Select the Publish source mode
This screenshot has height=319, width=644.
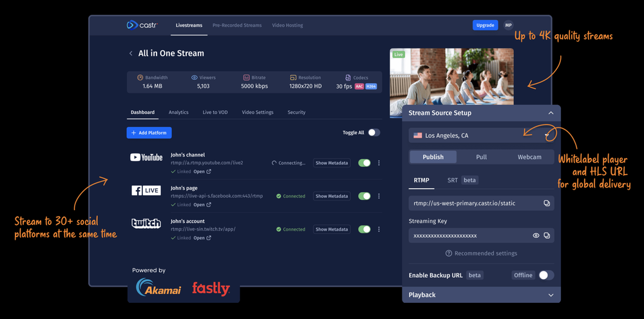433,157
